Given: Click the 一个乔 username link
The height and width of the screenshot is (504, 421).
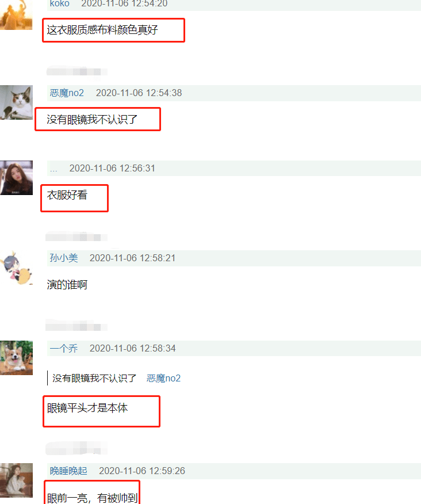Looking at the screenshot, I should (64, 348).
